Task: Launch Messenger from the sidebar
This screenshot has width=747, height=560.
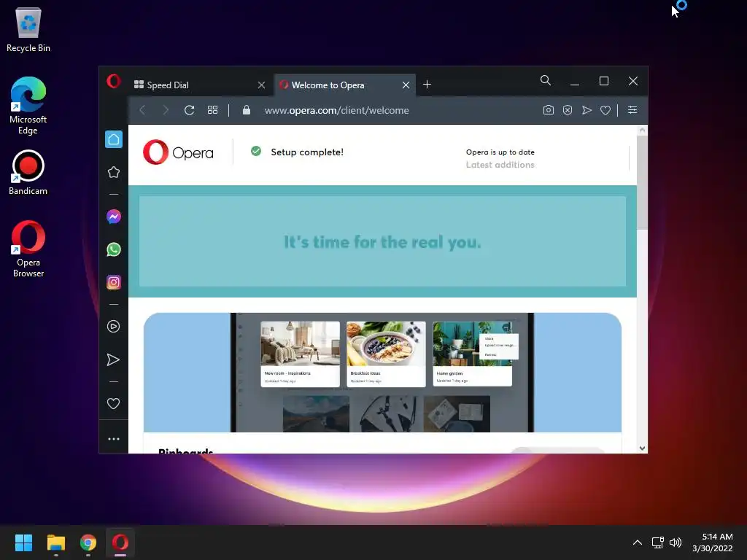Action: pyautogui.click(x=114, y=217)
